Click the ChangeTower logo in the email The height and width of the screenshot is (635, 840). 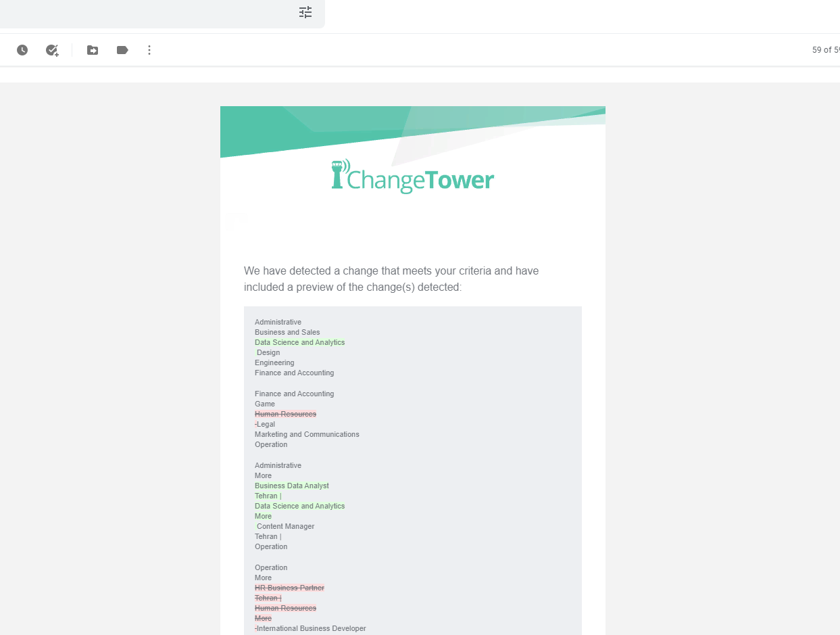[420, 180]
